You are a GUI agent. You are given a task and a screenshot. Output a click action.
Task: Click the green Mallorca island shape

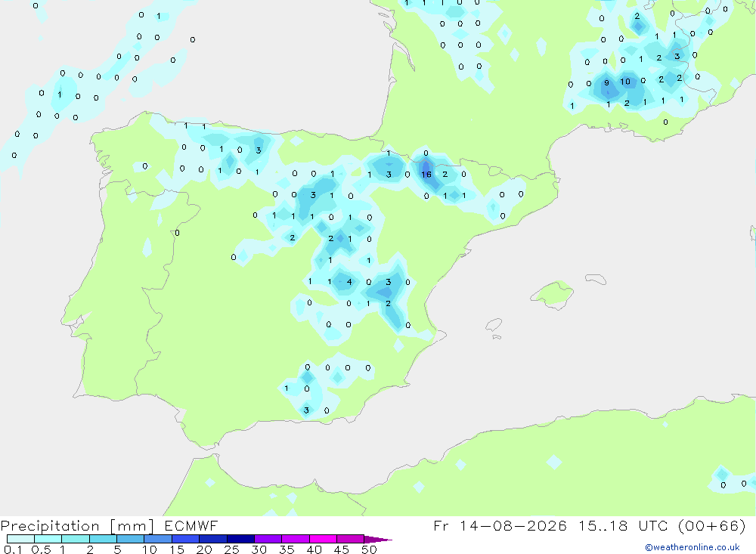tap(552, 293)
